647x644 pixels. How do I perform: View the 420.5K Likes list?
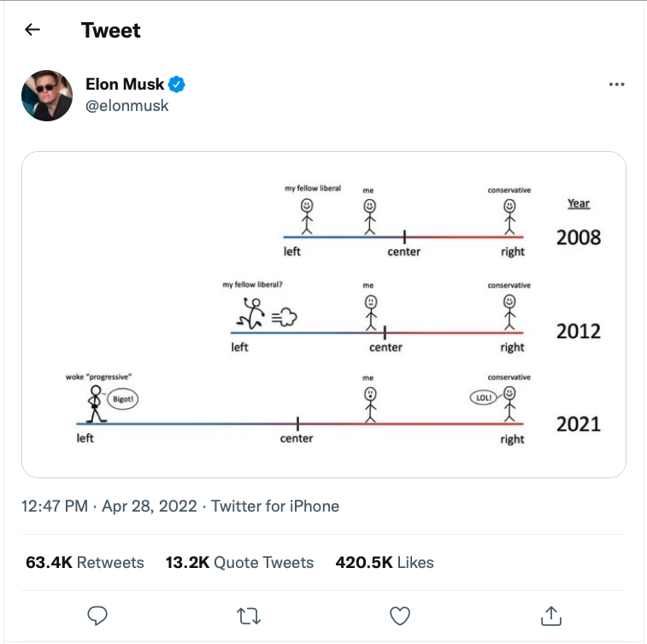pyautogui.click(x=384, y=562)
